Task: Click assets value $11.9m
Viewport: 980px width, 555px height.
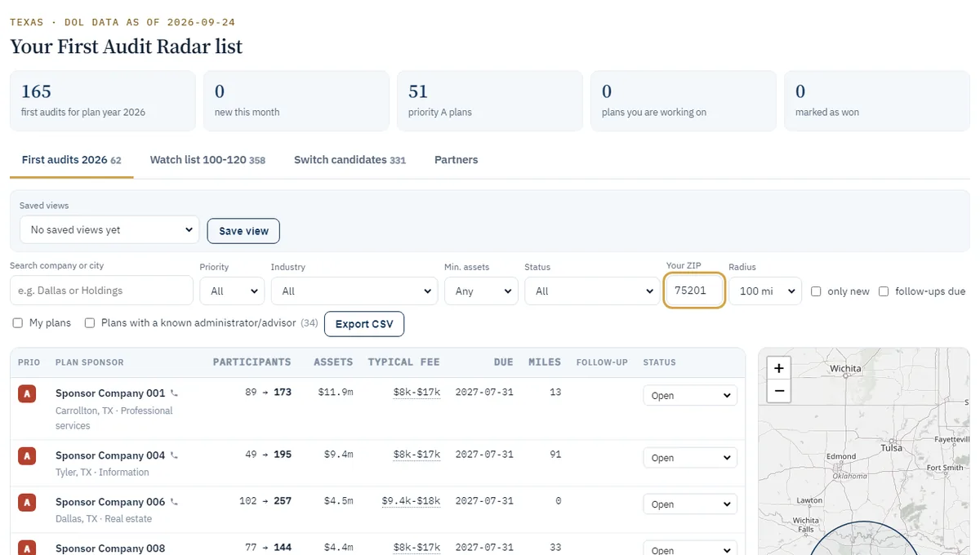Action: pos(336,393)
